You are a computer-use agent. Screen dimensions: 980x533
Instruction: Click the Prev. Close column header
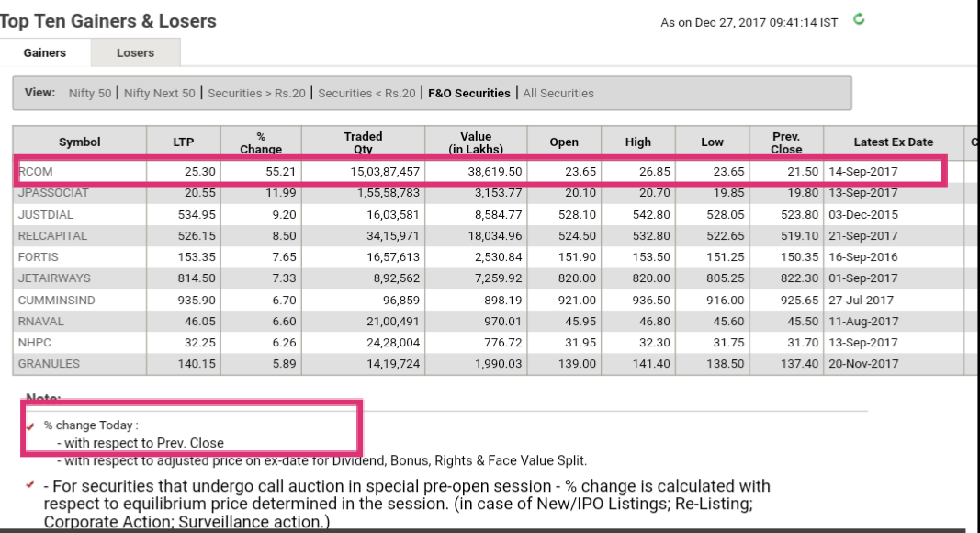pos(786,142)
